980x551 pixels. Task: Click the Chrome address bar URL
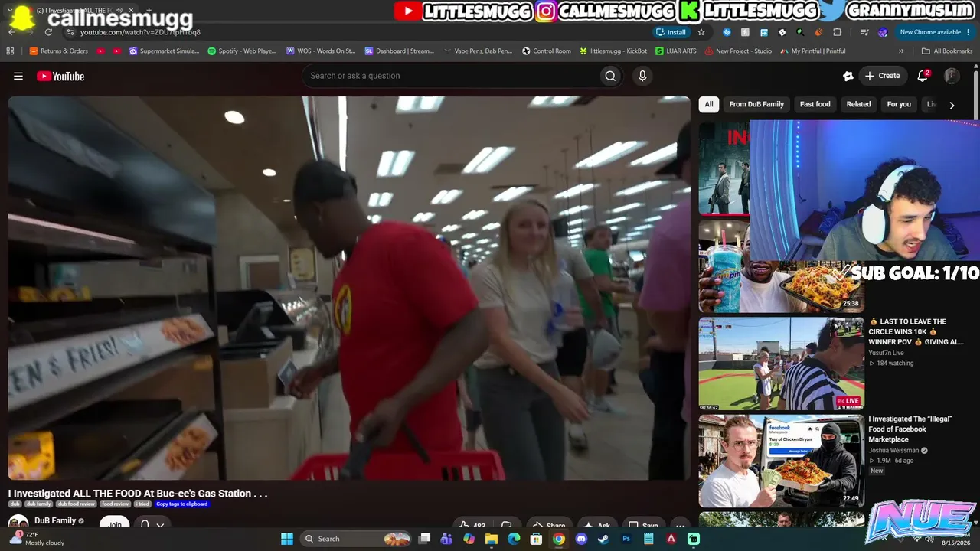click(140, 32)
